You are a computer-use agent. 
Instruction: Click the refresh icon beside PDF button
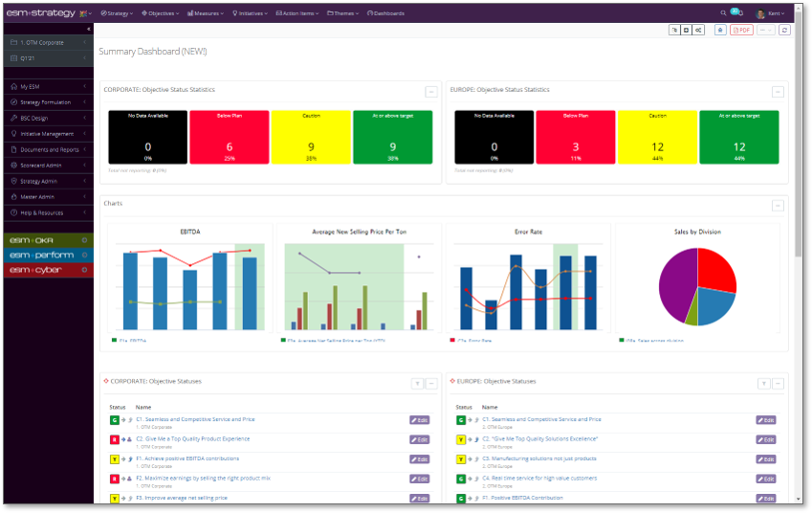[x=785, y=30]
